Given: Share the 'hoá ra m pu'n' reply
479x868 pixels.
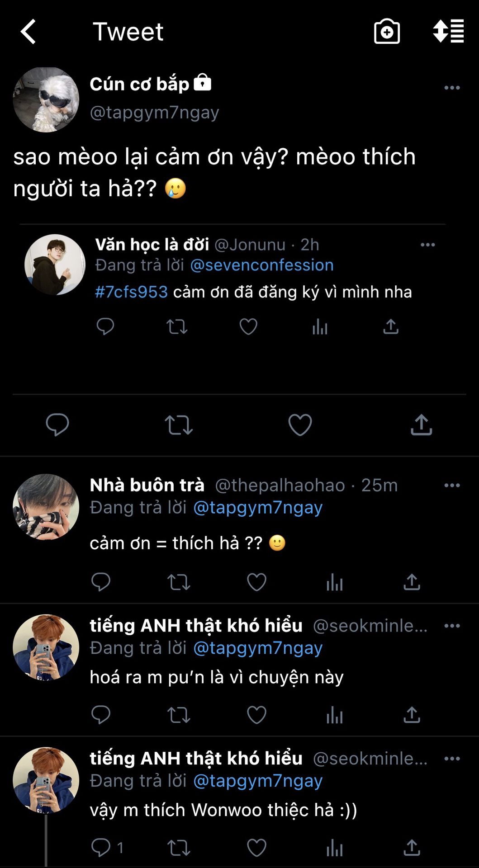Looking at the screenshot, I should 412,715.
